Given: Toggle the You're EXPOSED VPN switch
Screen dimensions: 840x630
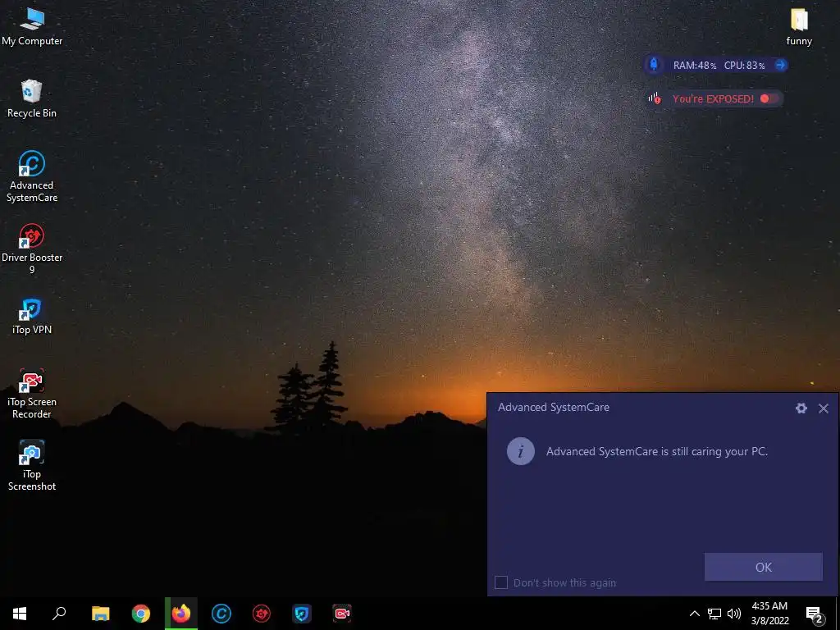Looking at the screenshot, I should (x=769, y=98).
